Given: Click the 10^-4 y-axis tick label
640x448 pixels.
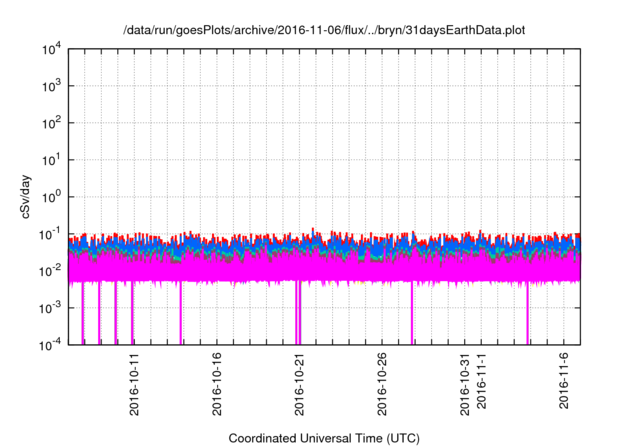Looking at the screenshot, I should pos(51,345).
